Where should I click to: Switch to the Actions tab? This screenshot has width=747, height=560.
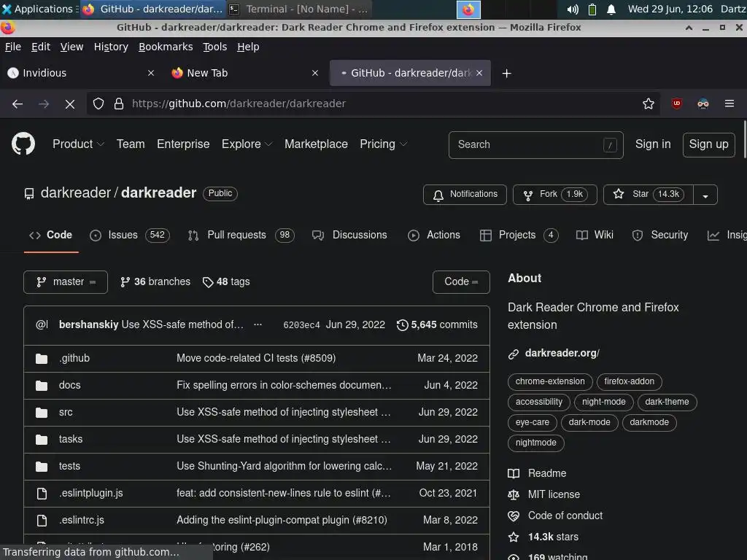pos(434,236)
